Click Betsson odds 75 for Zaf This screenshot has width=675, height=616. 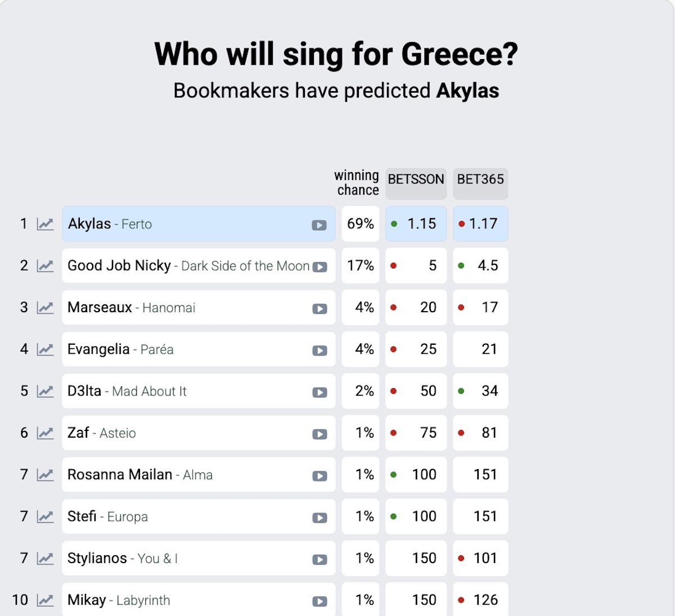416,433
